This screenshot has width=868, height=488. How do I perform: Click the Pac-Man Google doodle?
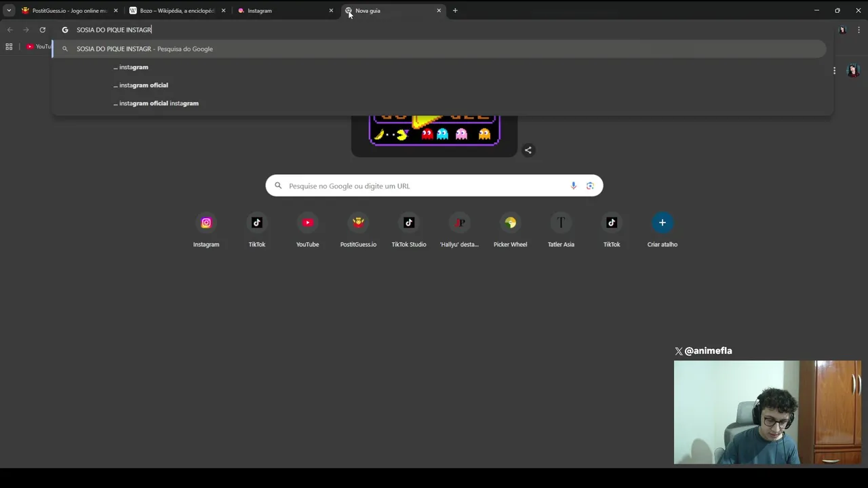pos(434,136)
